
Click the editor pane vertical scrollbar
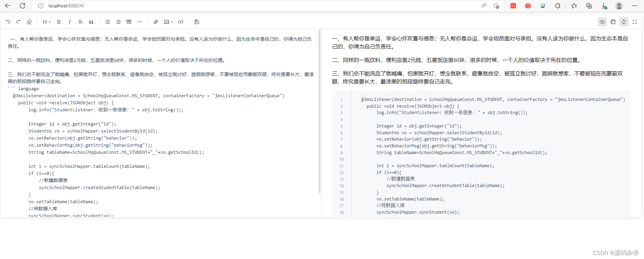click(319, 111)
